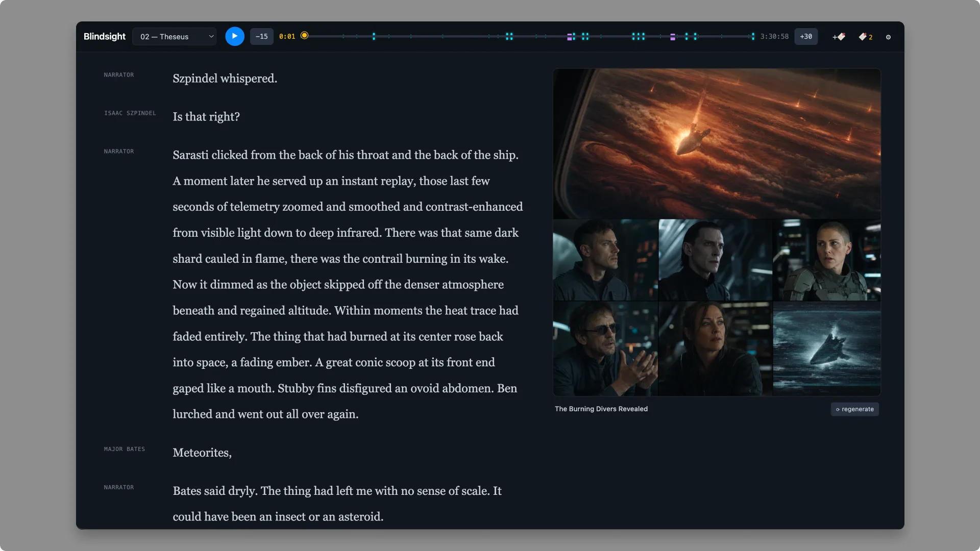Click the yellow playhead on the timeline
980x551 pixels.
[x=305, y=36]
